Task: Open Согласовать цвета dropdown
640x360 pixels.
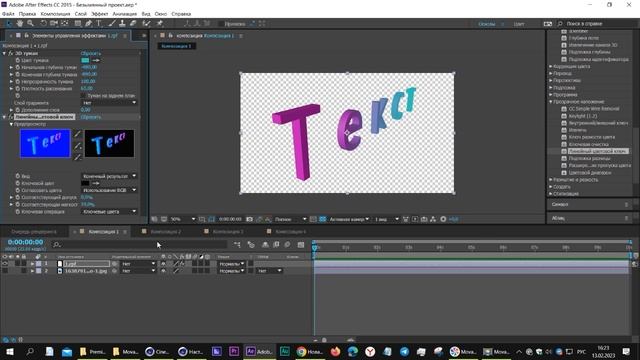Action: pos(109,190)
